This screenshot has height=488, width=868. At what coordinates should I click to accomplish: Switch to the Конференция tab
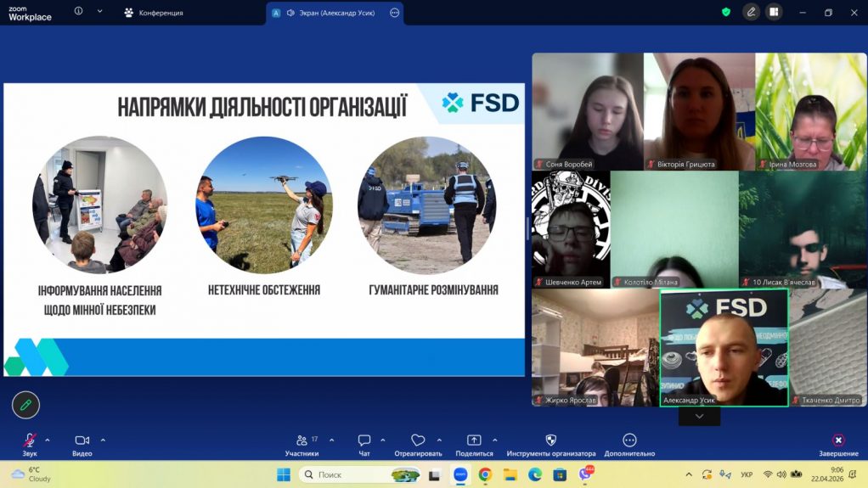click(x=154, y=13)
